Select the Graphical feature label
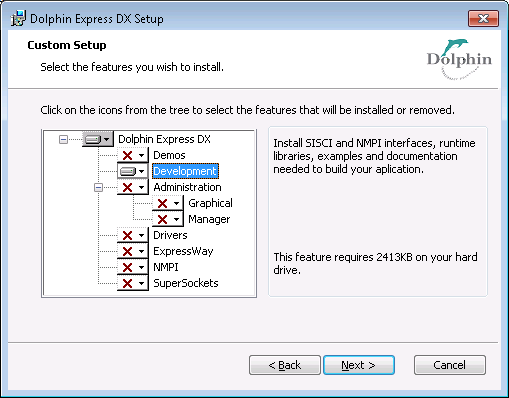The height and width of the screenshot is (398, 509). [210, 203]
